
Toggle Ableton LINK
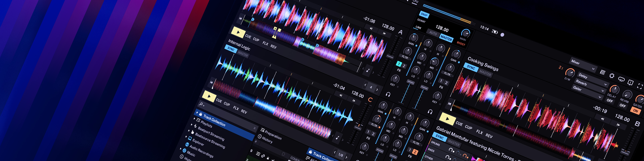[418, 28]
